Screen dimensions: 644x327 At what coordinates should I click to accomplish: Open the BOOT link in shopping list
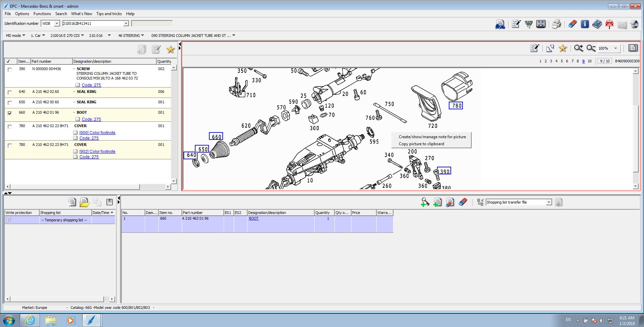pyautogui.click(x=254, y=218)
